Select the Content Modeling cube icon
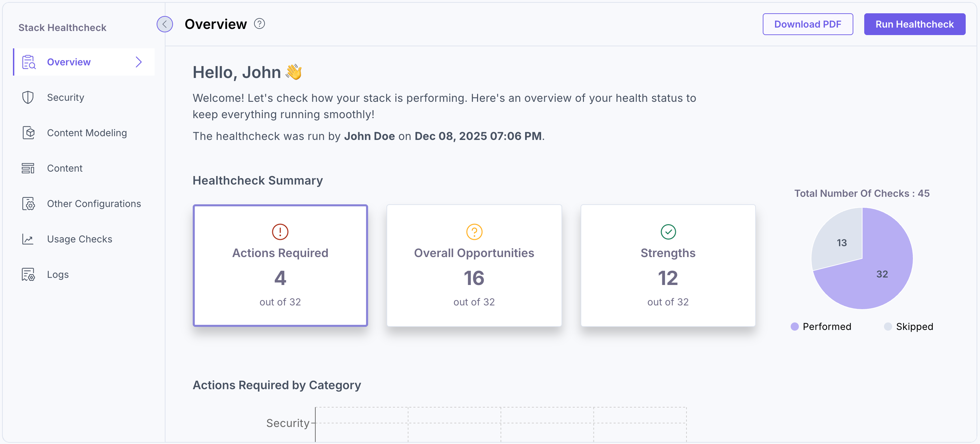Viewport: 980px width, 444px height. tap(28, 132)
